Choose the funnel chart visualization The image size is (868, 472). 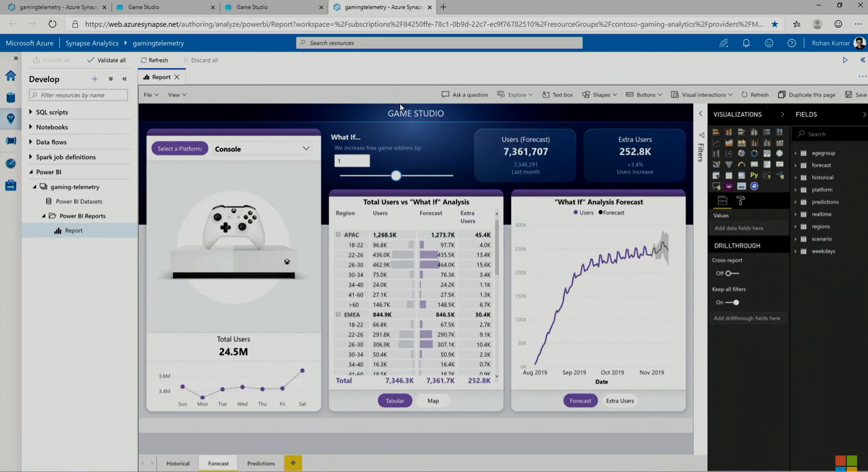728,164
